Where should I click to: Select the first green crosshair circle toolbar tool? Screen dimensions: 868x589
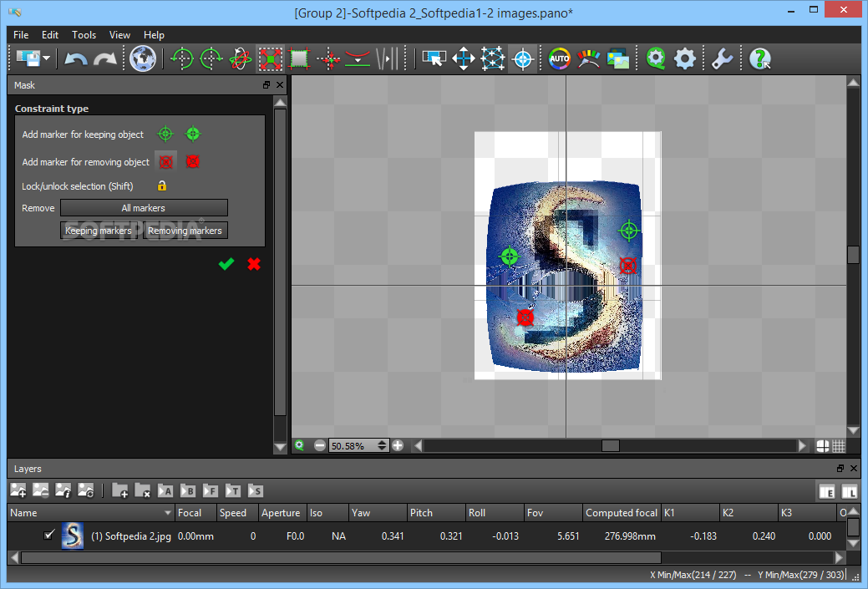181,58
